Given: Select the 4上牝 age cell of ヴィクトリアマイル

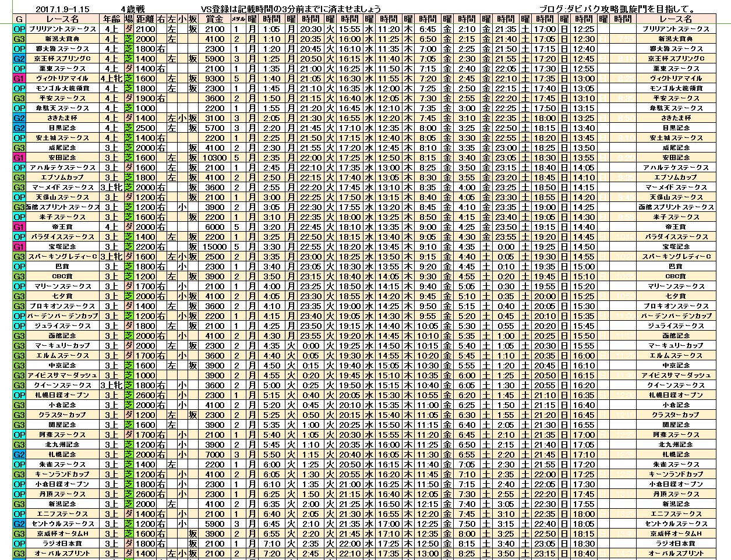Looking at the screenshot, I should click(x=111, y=79).
